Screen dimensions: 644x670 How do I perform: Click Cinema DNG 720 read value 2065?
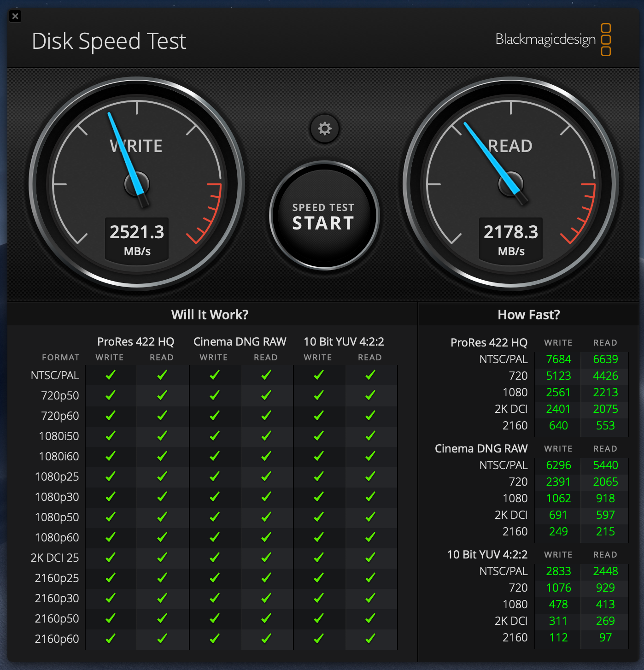[x=605, y=482]
